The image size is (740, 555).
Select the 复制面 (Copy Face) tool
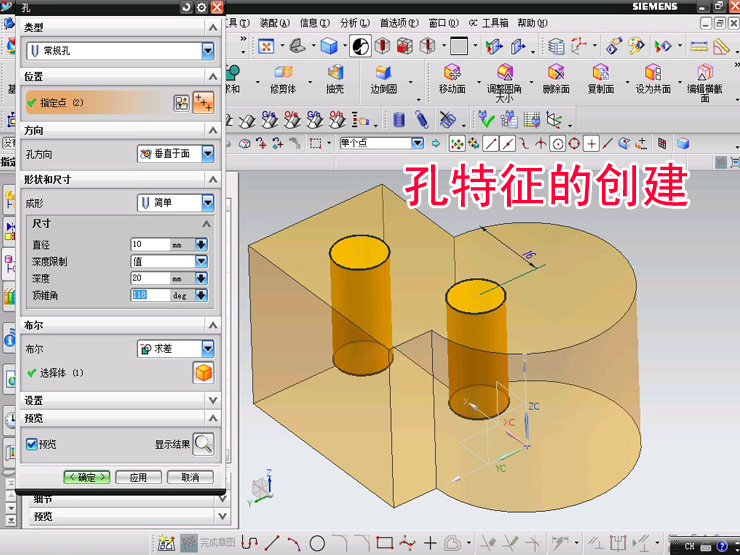click(x=601, y=75)
